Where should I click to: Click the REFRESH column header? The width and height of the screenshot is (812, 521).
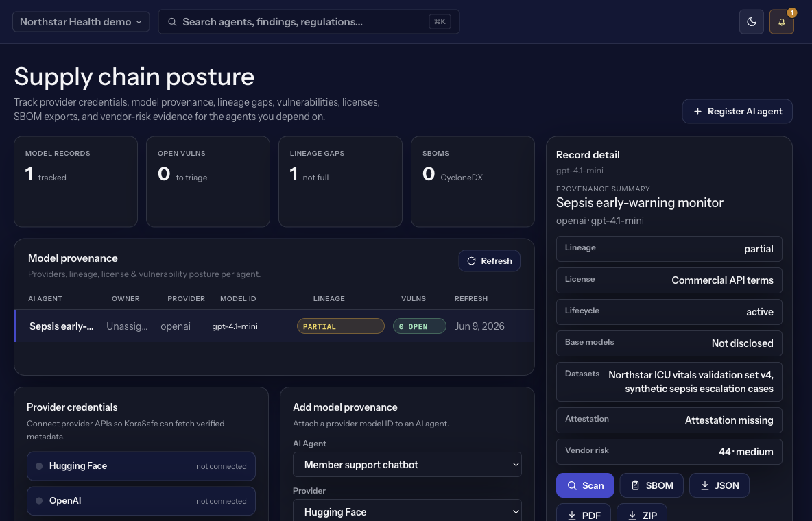pos(471,299)
